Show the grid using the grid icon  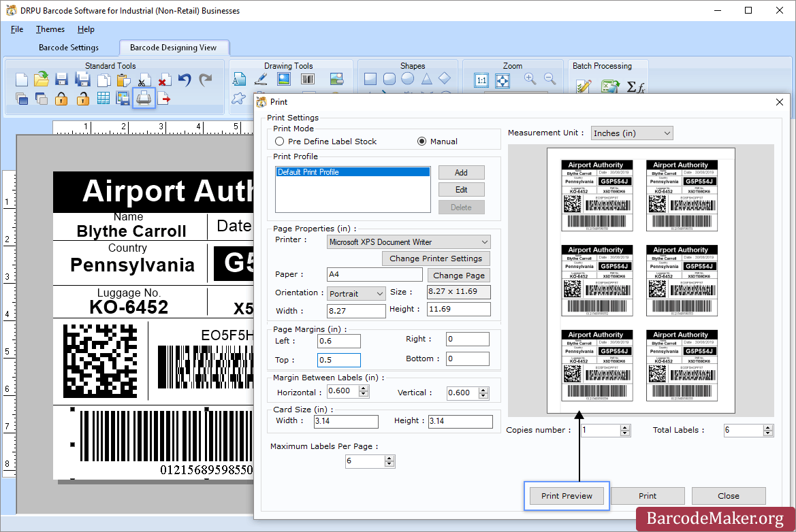pos(103,99)
